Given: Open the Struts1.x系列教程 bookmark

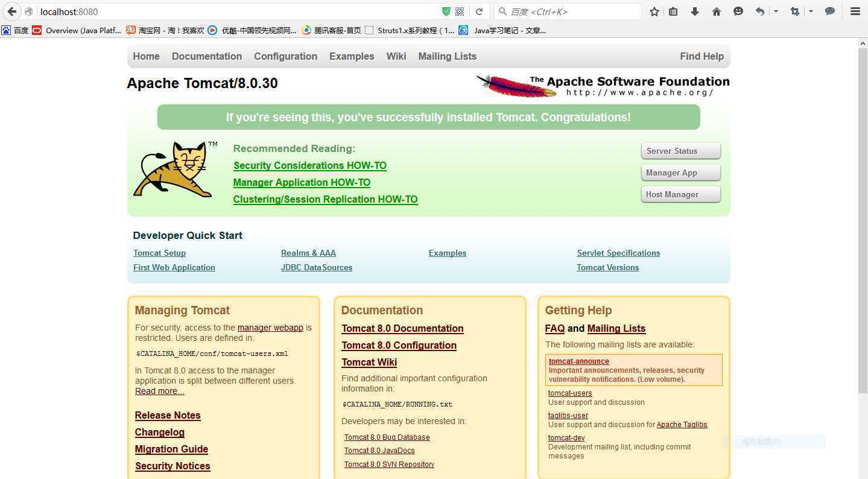Looking at the screenshot, I should coord(410,30).
